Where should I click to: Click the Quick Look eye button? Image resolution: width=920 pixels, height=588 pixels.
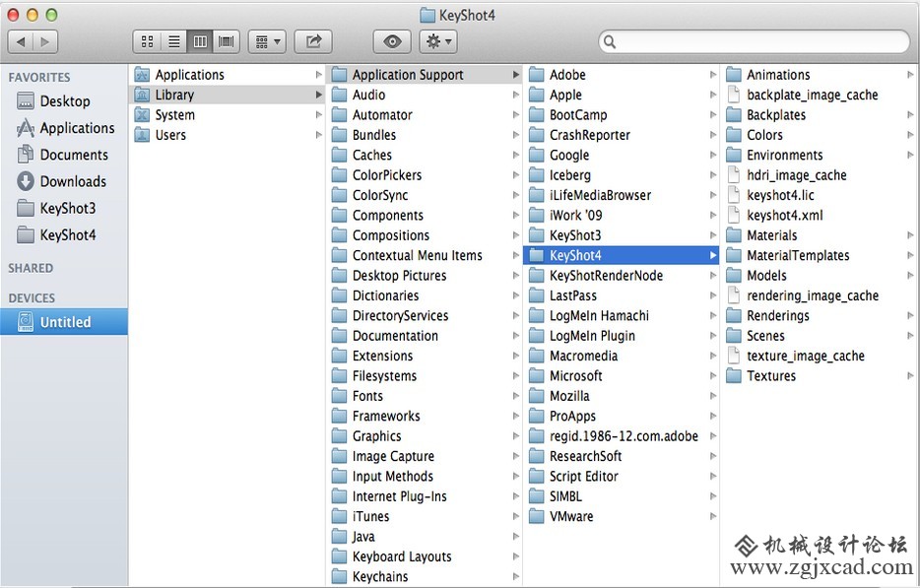pos(392,41)
